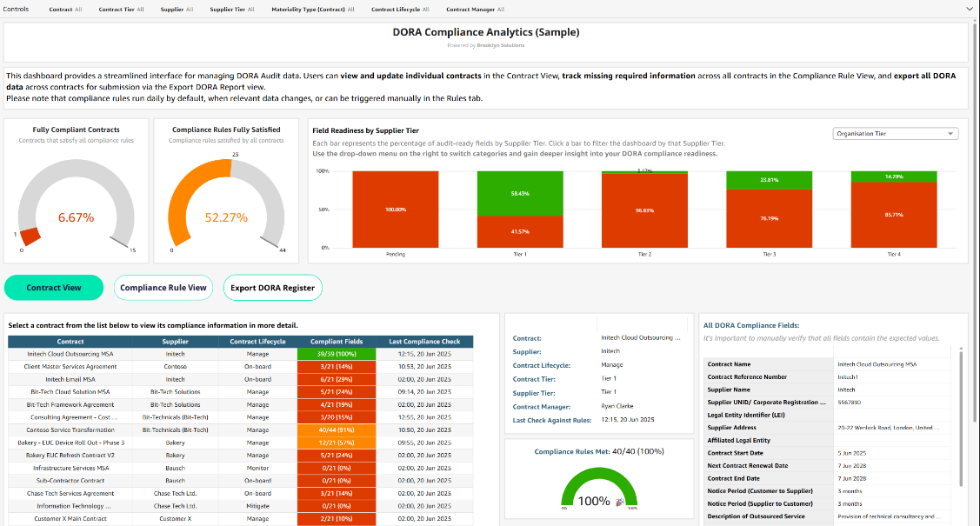Click the celebration emoji beside the 100% gauge
This screenshot has width=980, height=526.
click(618, 502)
